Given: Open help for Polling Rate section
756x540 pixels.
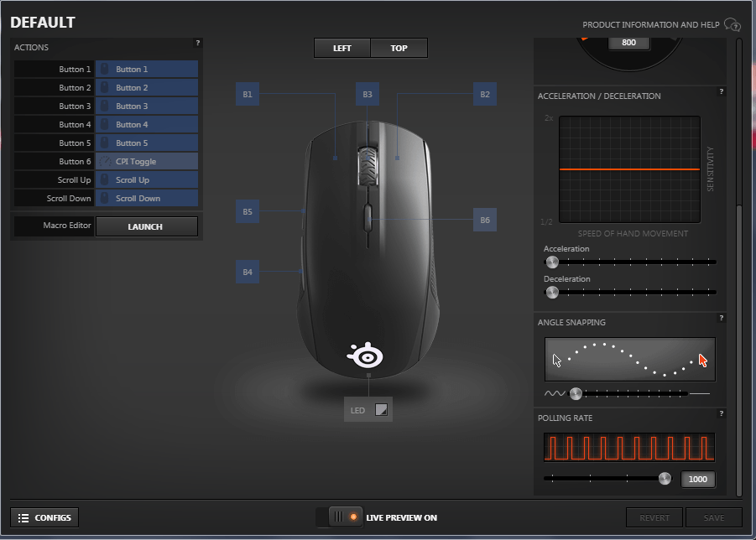Looking at the screenshot, I should click(x=722, y=413).
